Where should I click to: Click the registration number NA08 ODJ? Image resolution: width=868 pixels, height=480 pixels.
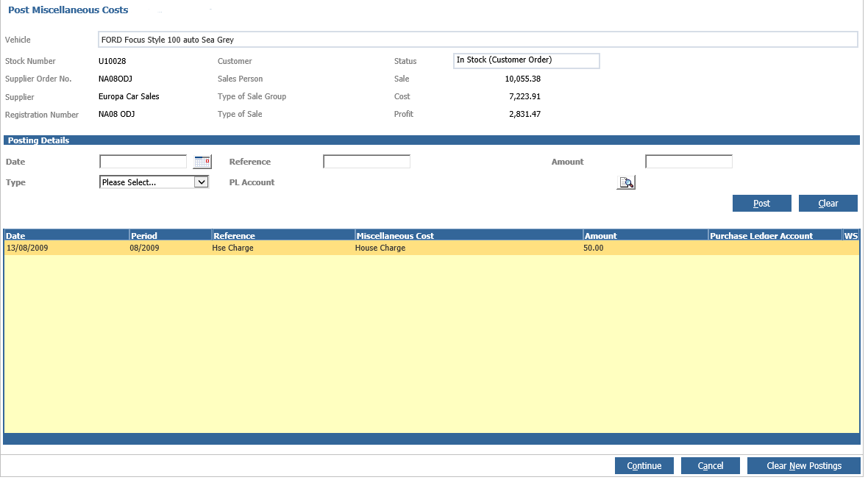point(117,114)
